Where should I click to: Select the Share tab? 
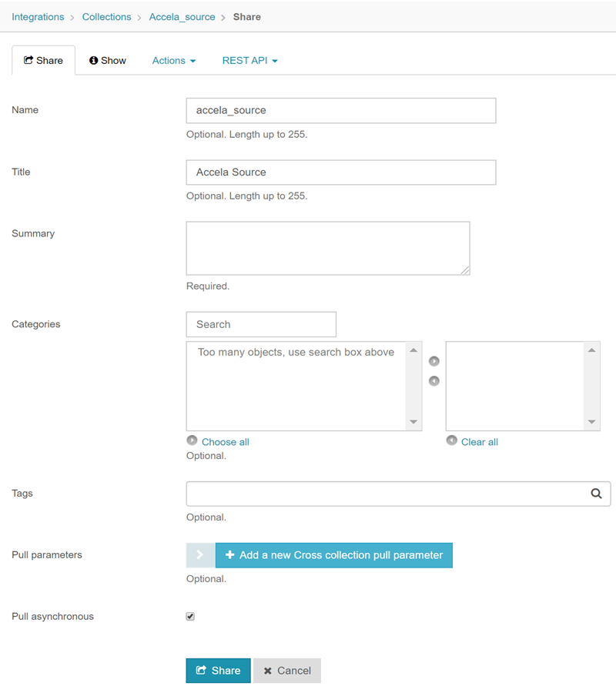point(44,61)
